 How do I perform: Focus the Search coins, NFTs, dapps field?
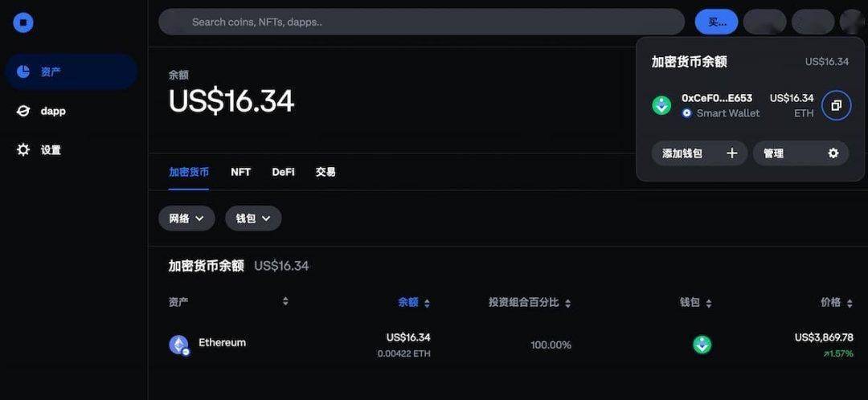[421, 22]
